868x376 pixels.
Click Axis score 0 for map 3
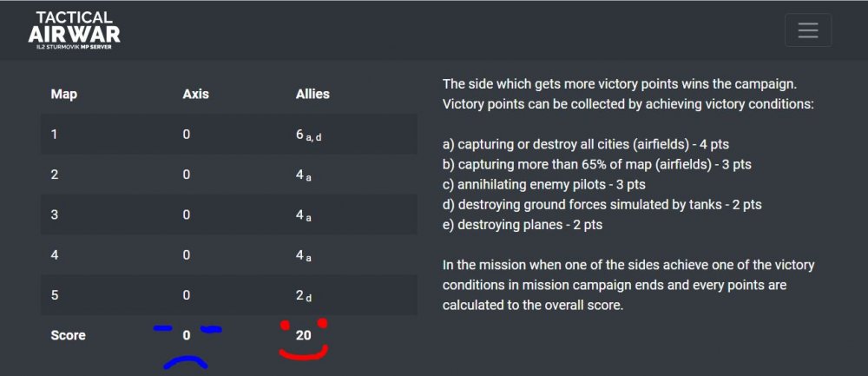(x=187, y=214)
